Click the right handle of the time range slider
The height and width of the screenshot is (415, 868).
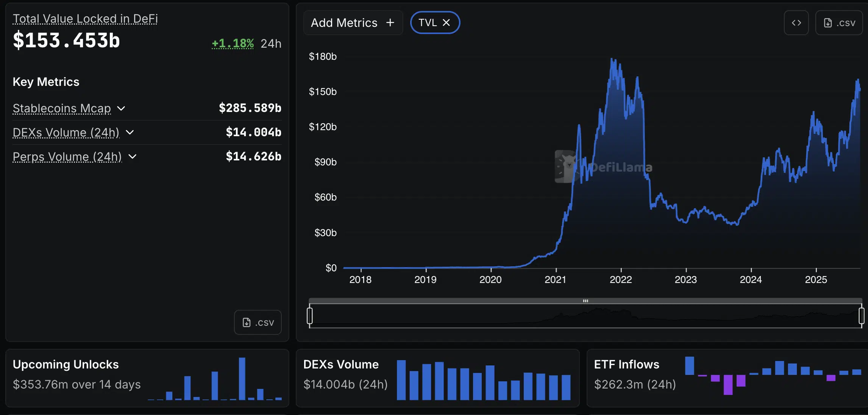(x=861, y=316)
